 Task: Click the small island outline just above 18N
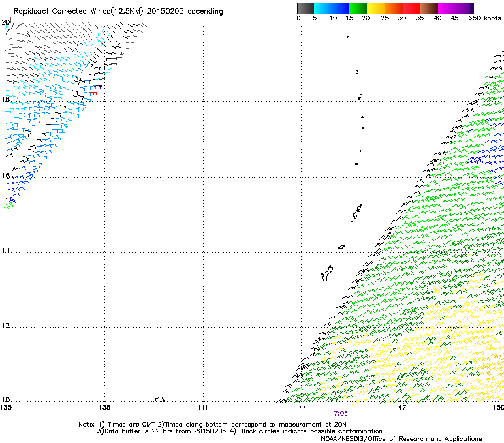tap(360, 97)
